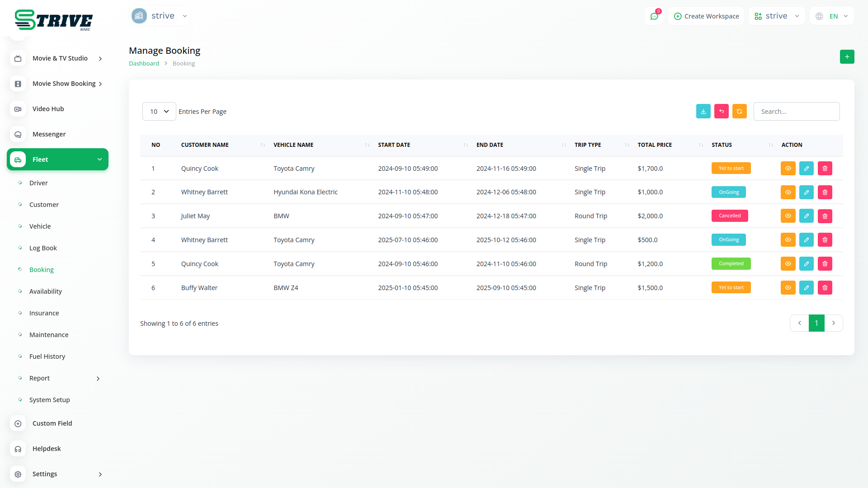This screenshot has height=488, width=868.
Task: Click the green add booking plus button
Action: 847,57
